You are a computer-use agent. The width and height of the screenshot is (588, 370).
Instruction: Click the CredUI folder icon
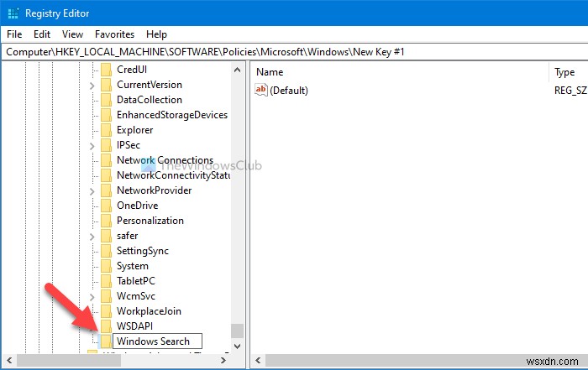106,70
